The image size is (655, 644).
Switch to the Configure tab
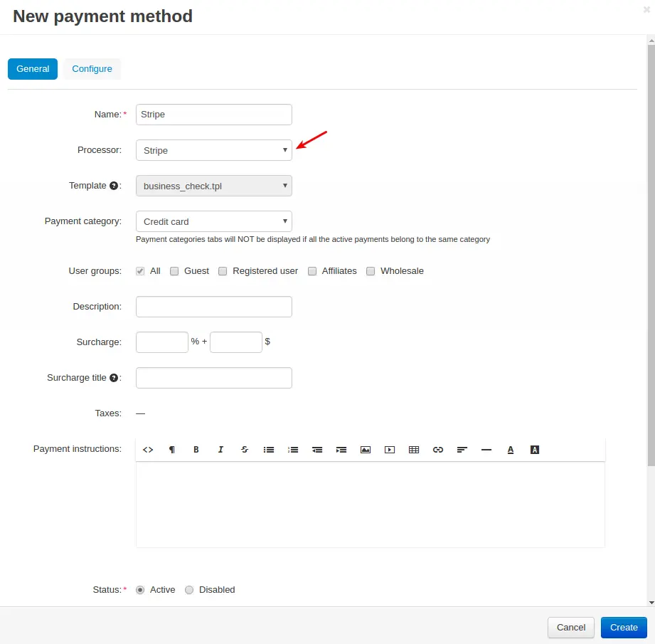tap(92, 69)
